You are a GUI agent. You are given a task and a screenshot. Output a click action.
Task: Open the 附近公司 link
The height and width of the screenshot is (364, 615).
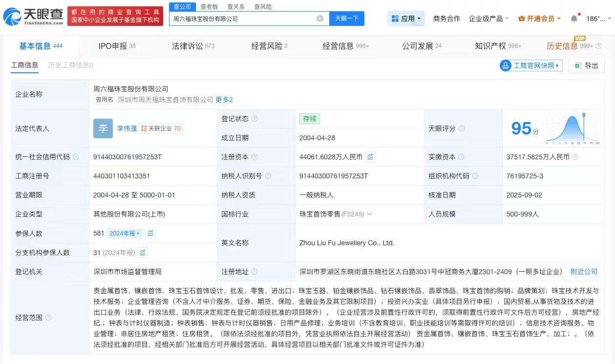pyautogui.click(x=584, y=272)
